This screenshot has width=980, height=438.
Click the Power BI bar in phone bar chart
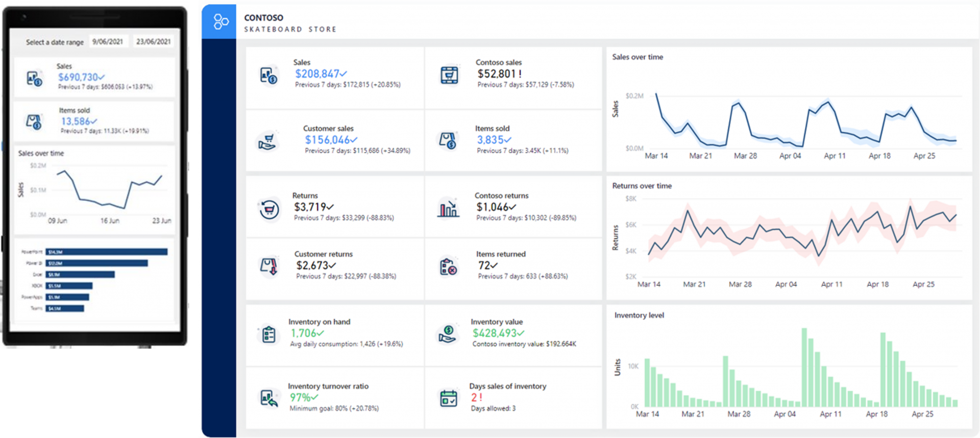click(x=97, y=263)
